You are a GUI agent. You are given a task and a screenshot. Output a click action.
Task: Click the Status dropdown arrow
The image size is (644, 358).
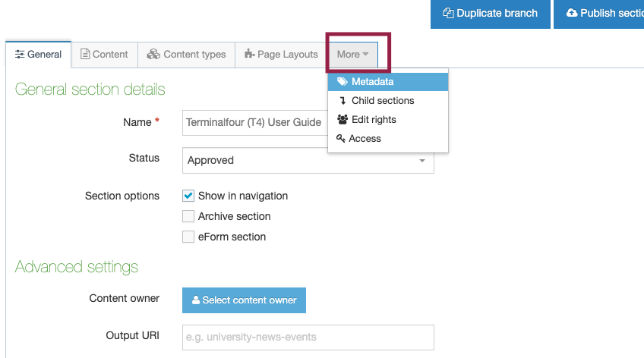421,160
